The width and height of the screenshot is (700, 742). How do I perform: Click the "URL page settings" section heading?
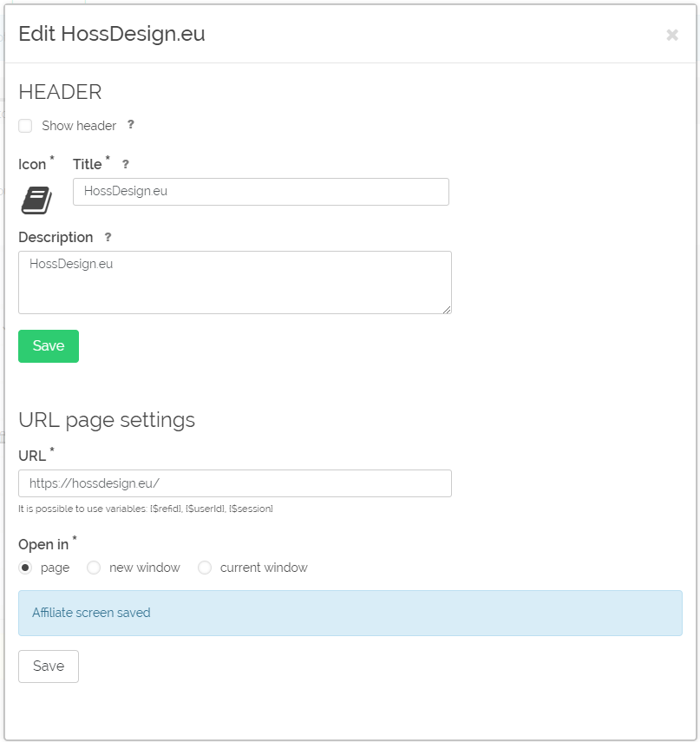click(107, 420)
